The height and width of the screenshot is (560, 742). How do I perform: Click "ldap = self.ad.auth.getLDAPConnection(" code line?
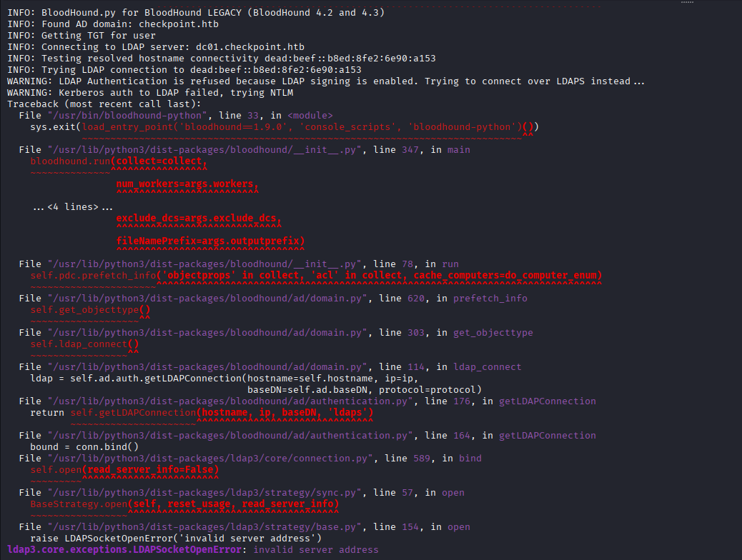point(224,379)
